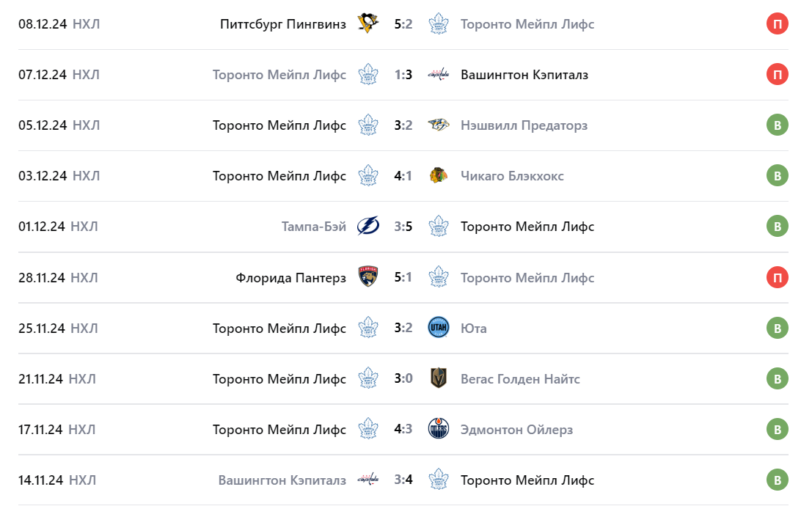The width and height of the screenshot is (812, 506).
Task: Click the Edmonton Oilers logo
Action: pos(439,429)
